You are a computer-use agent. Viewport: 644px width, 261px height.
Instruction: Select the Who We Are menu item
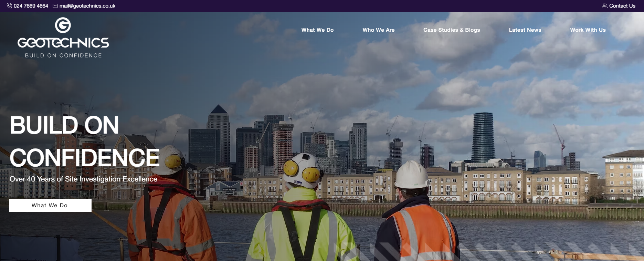378,30
